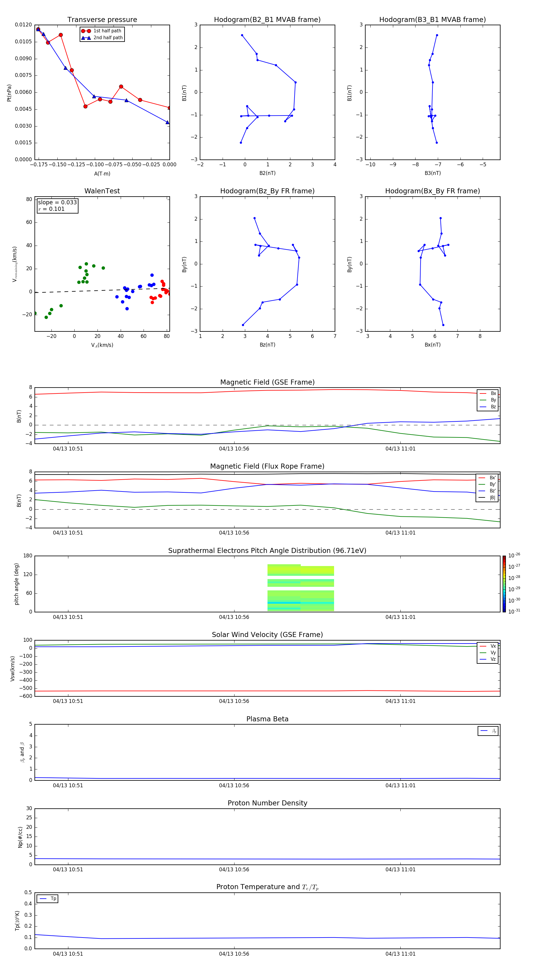535x980 pixels.
Task: Click the 'Proton Number Density' title
Action: tap(267, 803)
